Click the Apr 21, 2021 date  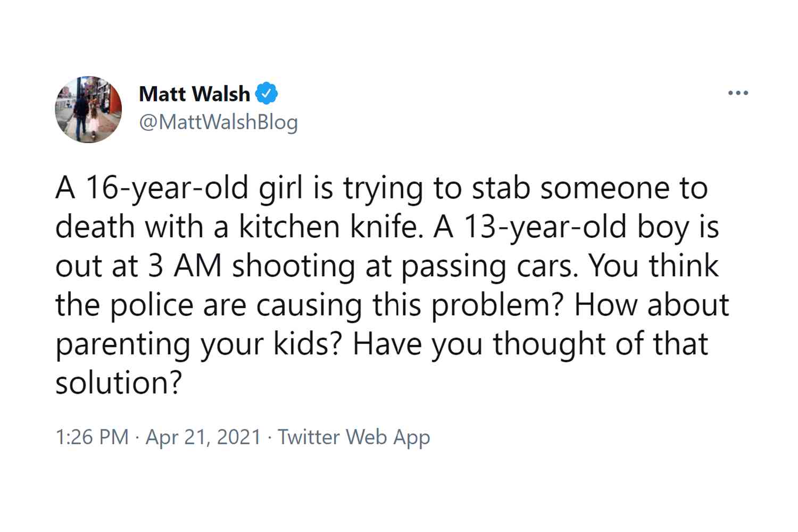click(203, 437)
